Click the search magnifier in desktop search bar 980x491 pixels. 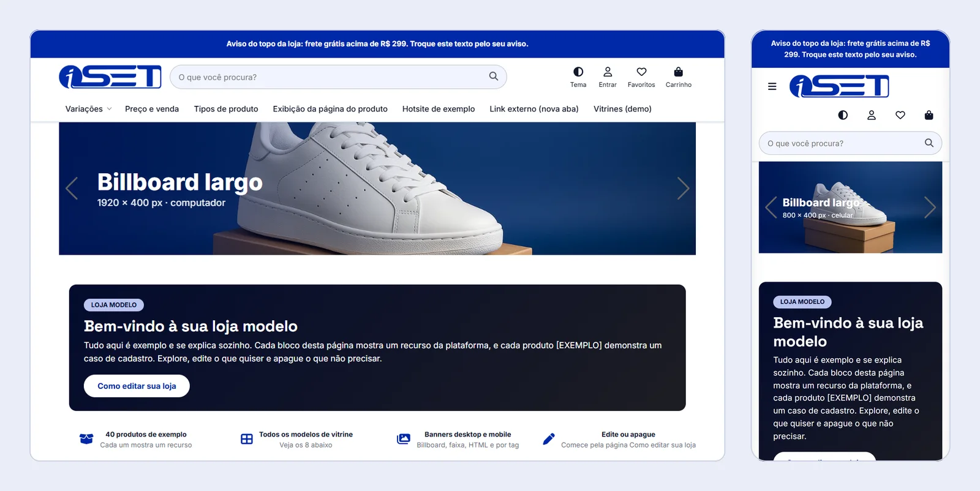494,77
